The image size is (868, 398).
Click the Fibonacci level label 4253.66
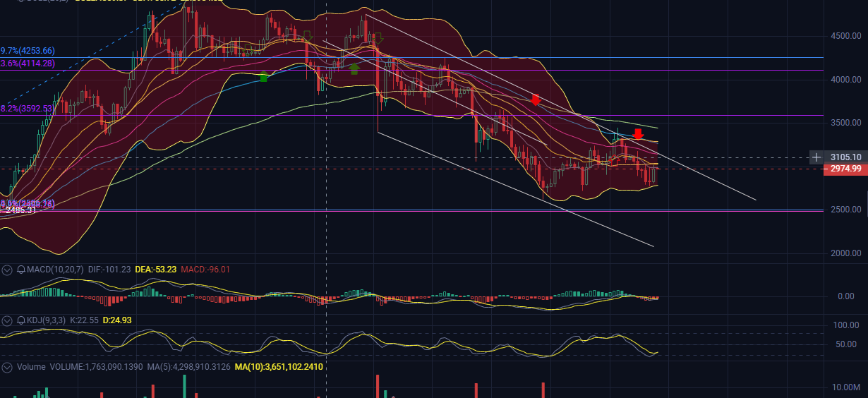pyautogui.click(x=28, y=51)
